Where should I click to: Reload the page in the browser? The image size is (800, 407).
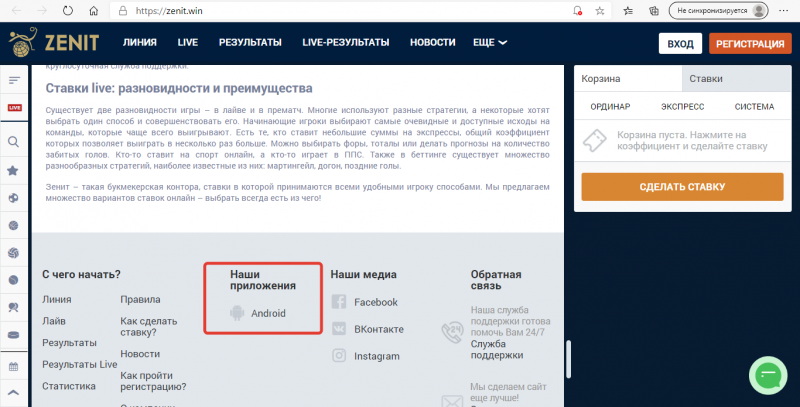click(68, 11)
